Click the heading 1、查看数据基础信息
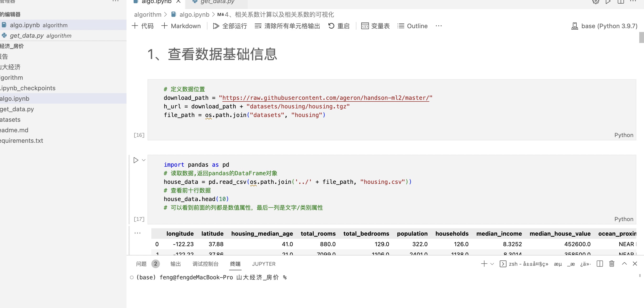This screenshot has height=308, width=644. point(212,54)
